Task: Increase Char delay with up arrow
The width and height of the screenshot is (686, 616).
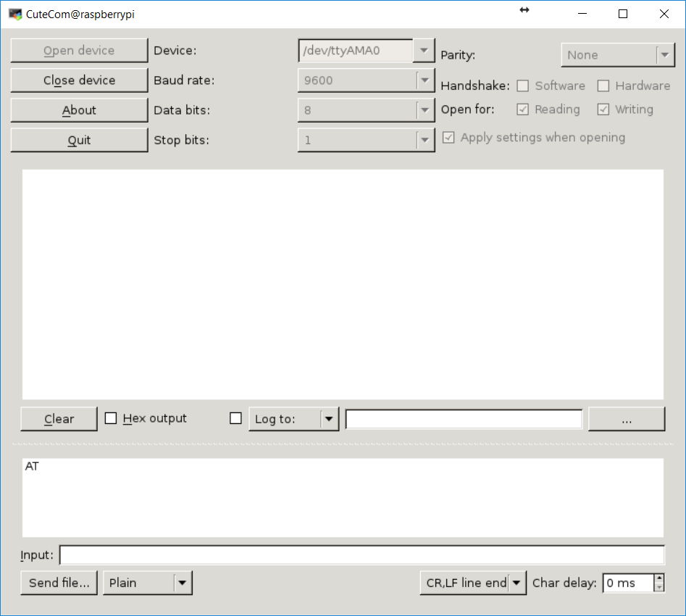Action: tap(659, 578)
